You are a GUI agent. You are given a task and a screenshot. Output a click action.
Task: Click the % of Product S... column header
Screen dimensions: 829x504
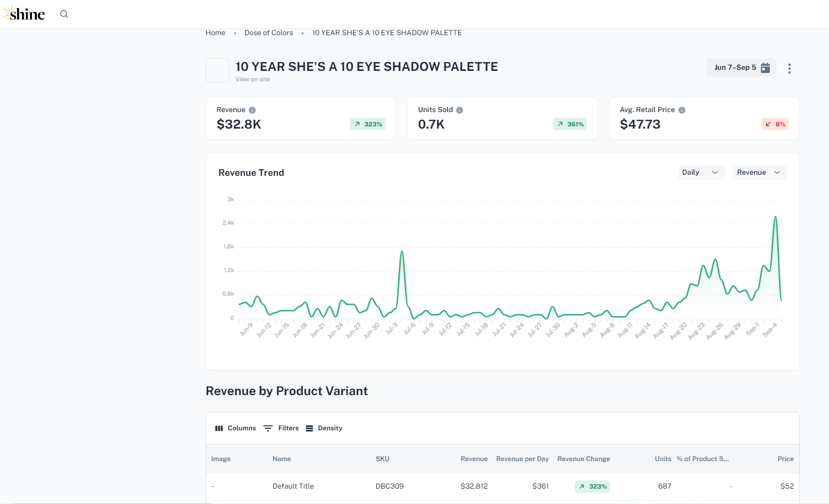click(x=702, y=459)
